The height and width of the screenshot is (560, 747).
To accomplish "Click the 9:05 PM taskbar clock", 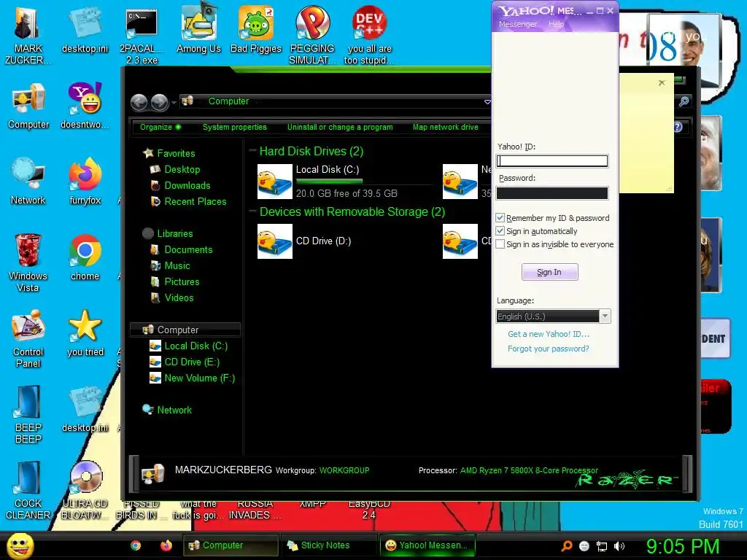I will pos(683,546).
